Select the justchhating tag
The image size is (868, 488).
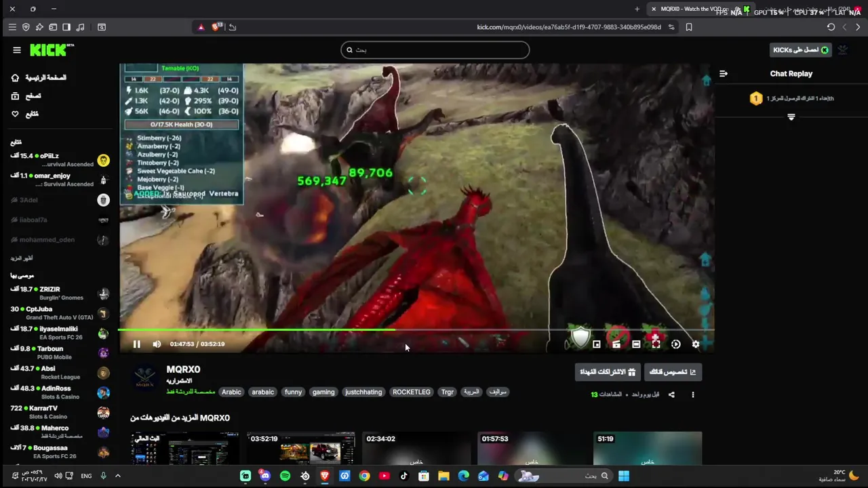[363, 392]
